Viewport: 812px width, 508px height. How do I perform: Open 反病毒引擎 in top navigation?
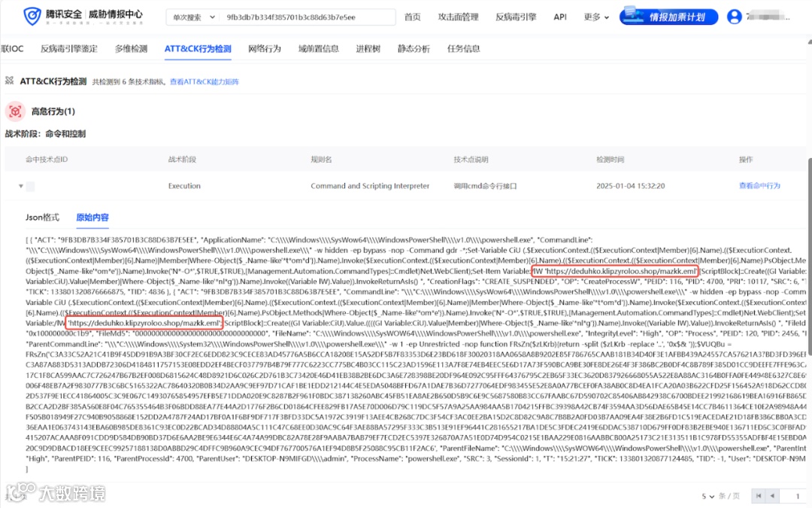pos(516,17)
